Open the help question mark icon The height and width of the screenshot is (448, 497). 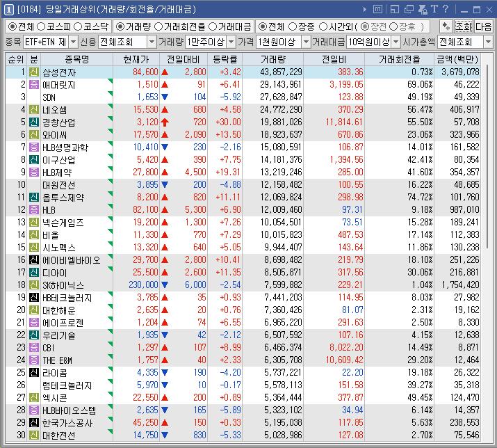pos(446,9)
